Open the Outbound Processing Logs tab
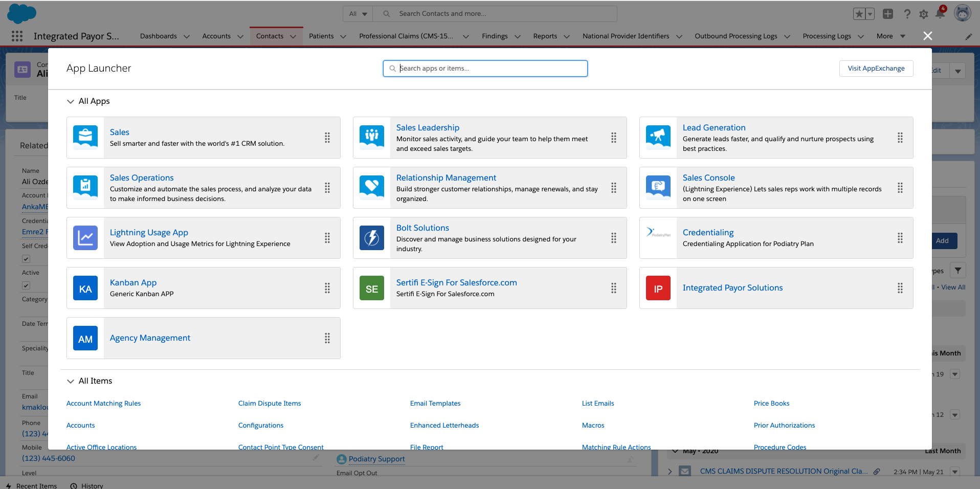 [x=736, y=36]
